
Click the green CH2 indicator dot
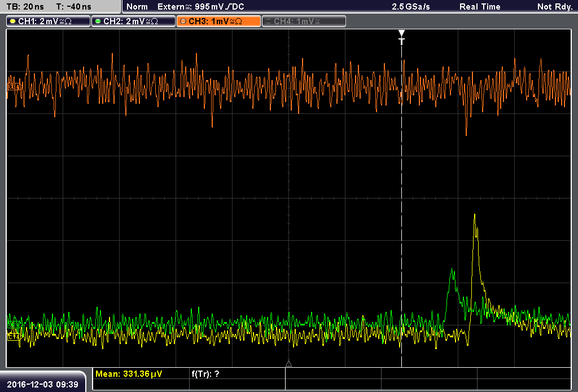click(x=98, y=21)
